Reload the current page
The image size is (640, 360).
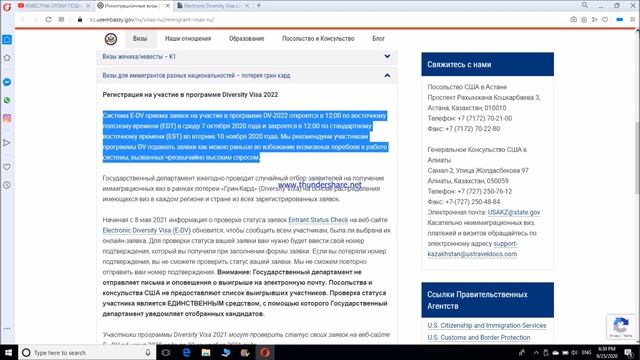click(x=48, y=20)
